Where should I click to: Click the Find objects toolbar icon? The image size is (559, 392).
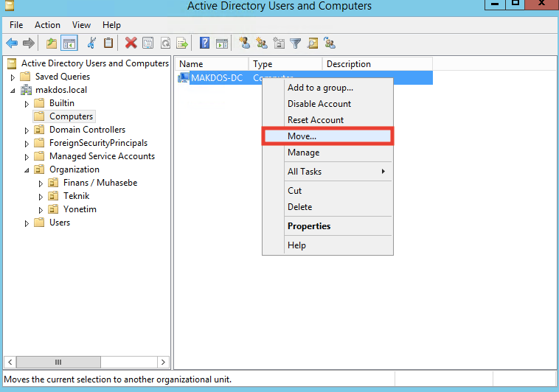(313, 43)
